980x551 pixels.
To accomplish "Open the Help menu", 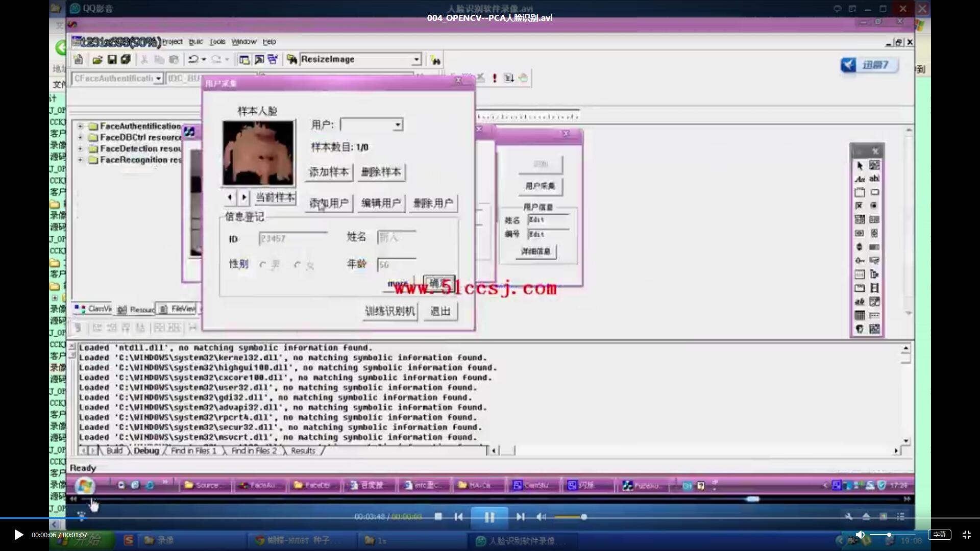I will coord(269,42).
